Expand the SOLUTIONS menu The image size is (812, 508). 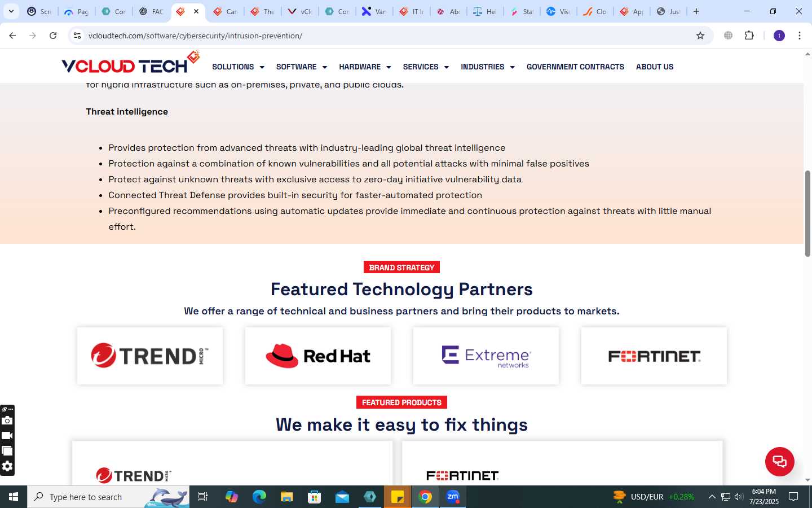pyautogui.click(x=238, y=67)
